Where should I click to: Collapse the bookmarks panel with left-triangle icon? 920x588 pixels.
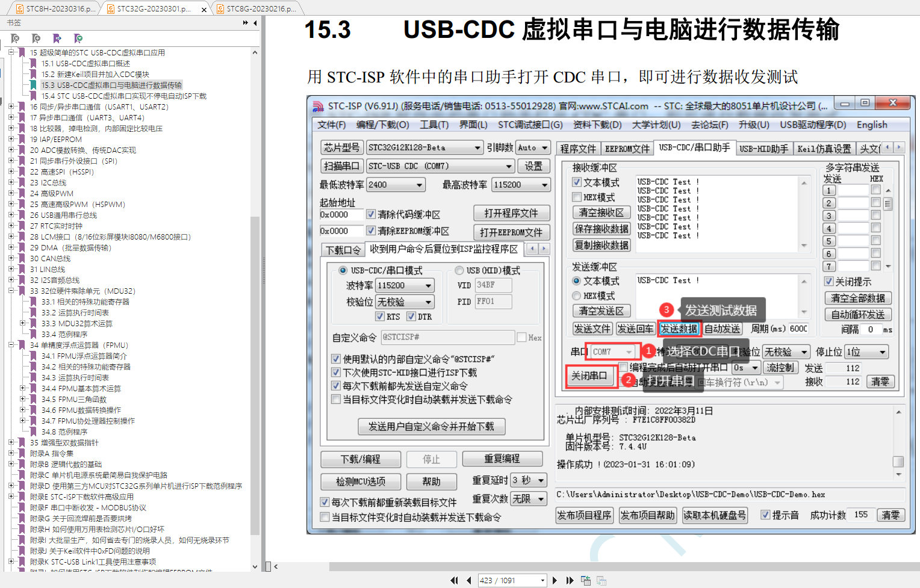pos(255,23)
